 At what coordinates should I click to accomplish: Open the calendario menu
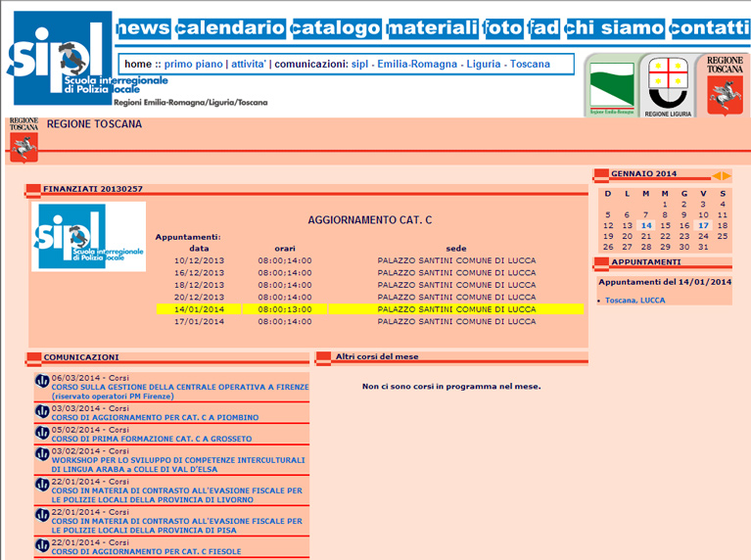231,28
